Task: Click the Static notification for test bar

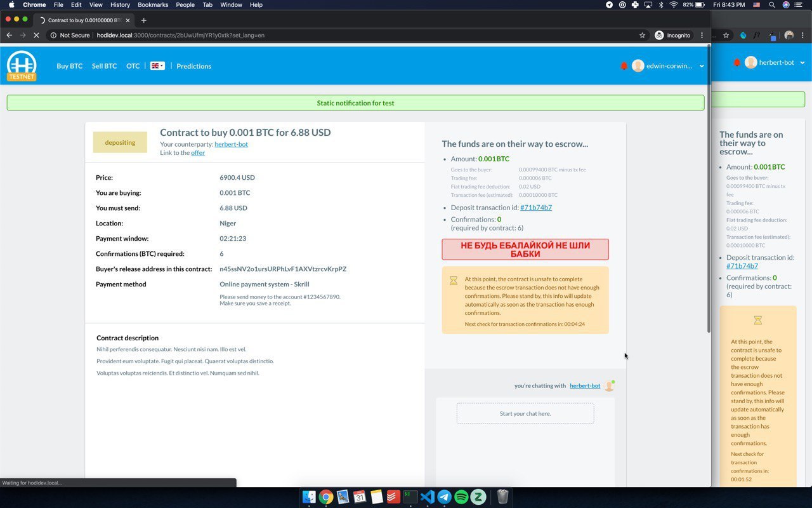Action: [x=355, y=103]
